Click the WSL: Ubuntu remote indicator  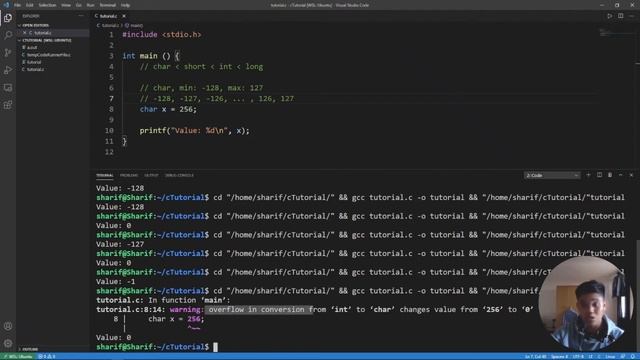(x=18, y=356)
